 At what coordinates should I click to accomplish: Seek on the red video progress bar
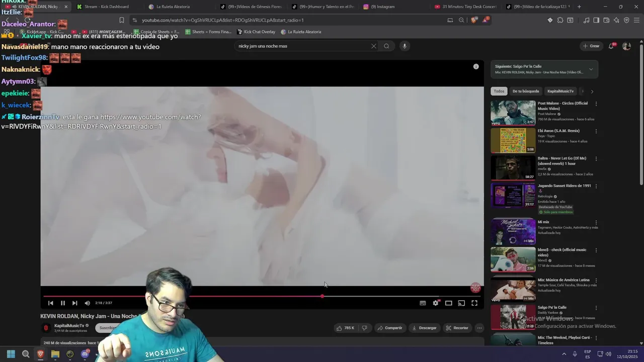[262, 296]
